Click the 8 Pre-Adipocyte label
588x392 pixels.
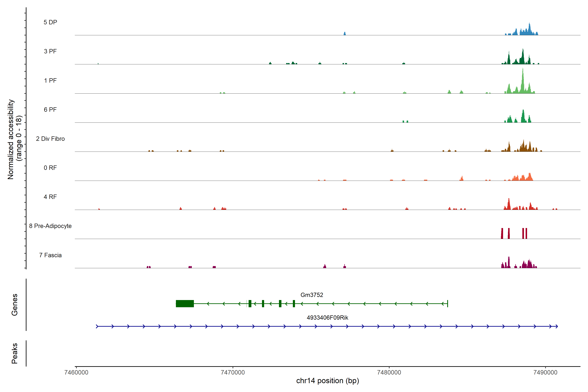pyautogui.click(x=50, y=226)
